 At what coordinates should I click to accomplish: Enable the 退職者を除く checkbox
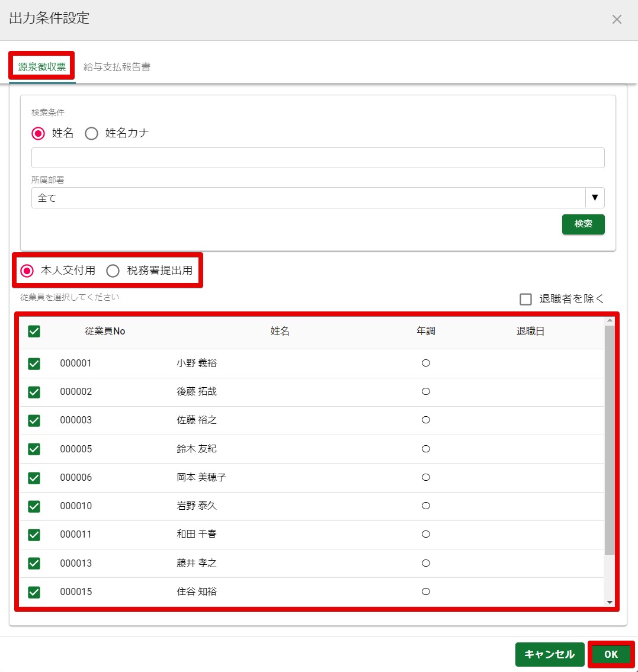point(525,299)
